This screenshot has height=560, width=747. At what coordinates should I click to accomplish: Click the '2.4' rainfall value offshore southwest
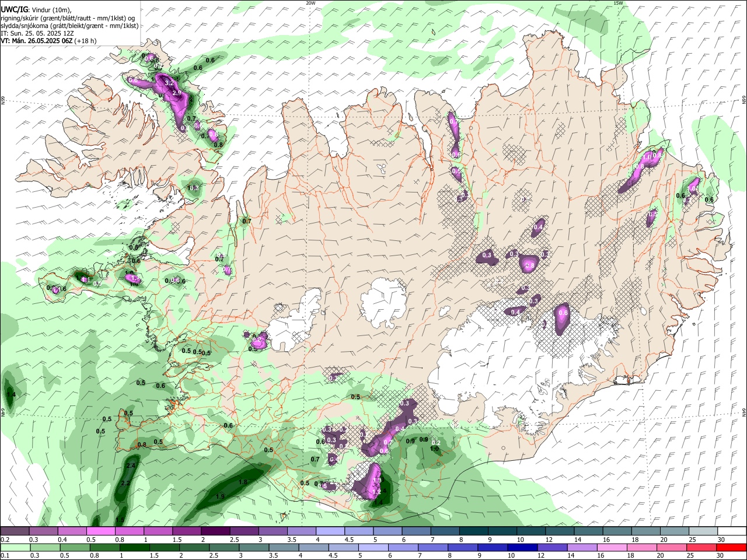point(131,466)
